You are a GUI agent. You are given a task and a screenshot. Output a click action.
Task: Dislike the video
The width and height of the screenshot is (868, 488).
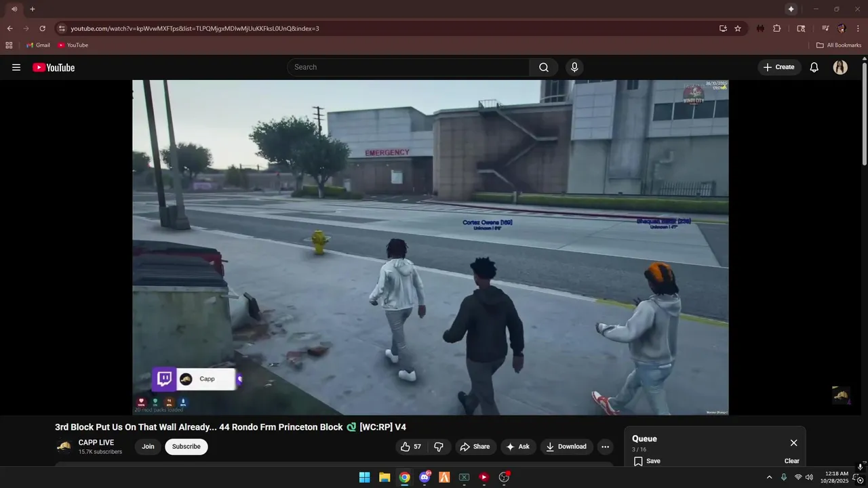[439, 447]
